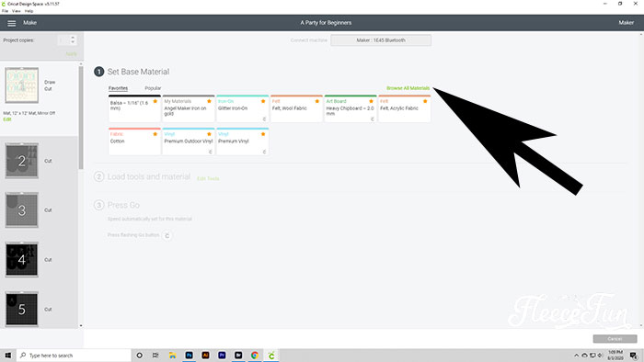Image resolution: width=644 pixels, height=362 pixels.
Task: Click the Cancel button
Action: [615, 339]
